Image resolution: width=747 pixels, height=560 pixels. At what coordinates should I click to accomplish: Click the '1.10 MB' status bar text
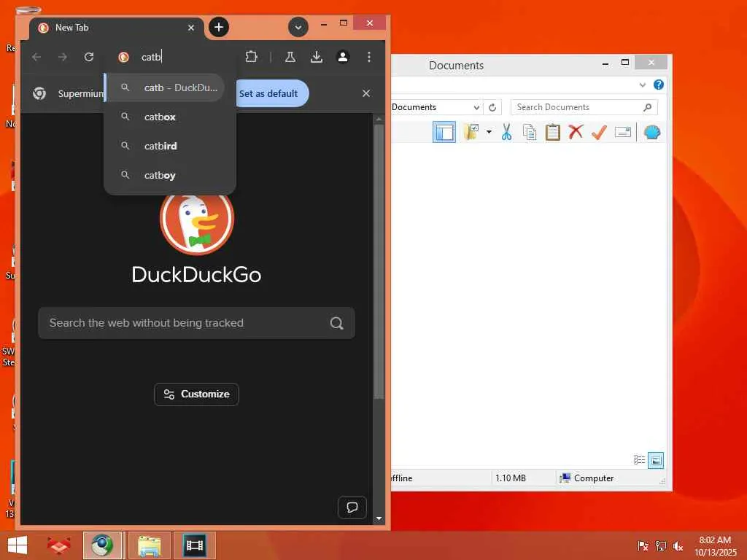click(x=510, y=478)
